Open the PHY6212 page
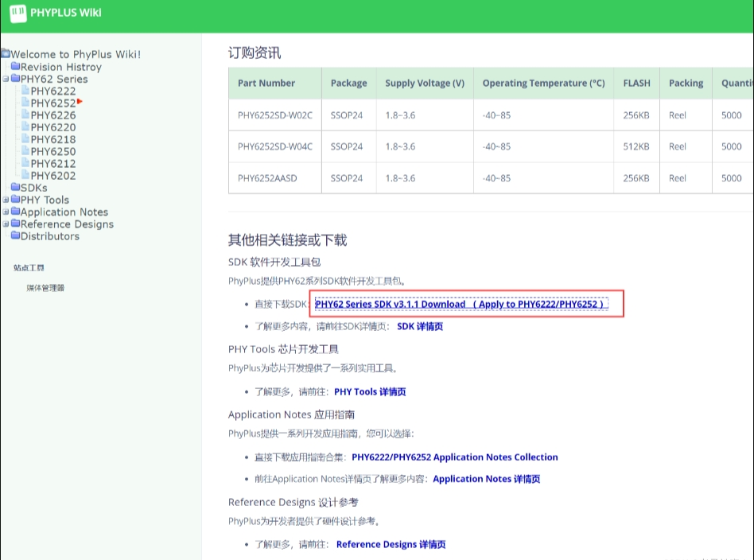 pos(53,164)
